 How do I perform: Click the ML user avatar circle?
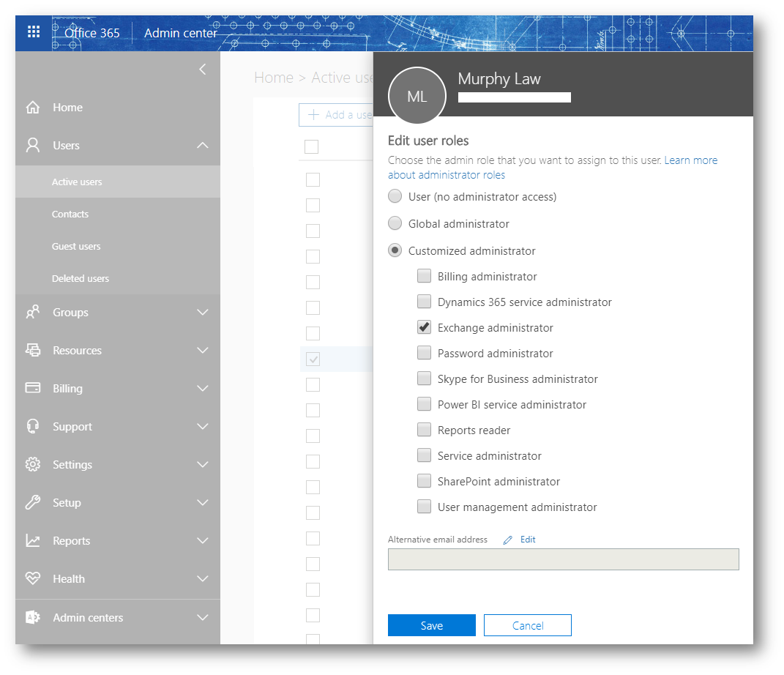417,96
